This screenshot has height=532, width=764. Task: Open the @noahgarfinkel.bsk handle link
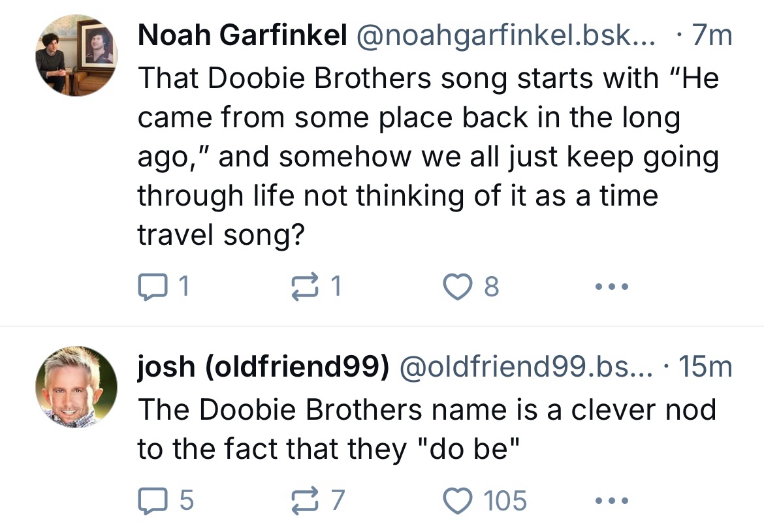503,37
